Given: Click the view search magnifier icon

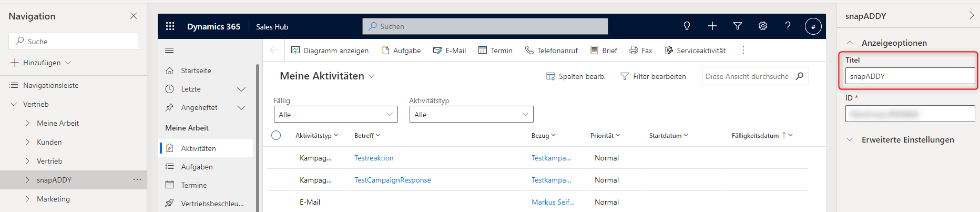Looking at the screenshot, I should pyautogui.click(x=800, y=76).
